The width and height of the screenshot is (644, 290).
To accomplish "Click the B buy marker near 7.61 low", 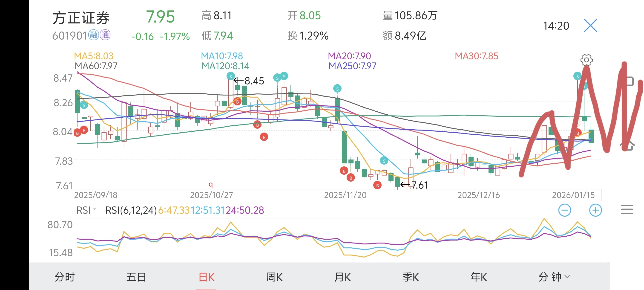I will coord(377,186).
